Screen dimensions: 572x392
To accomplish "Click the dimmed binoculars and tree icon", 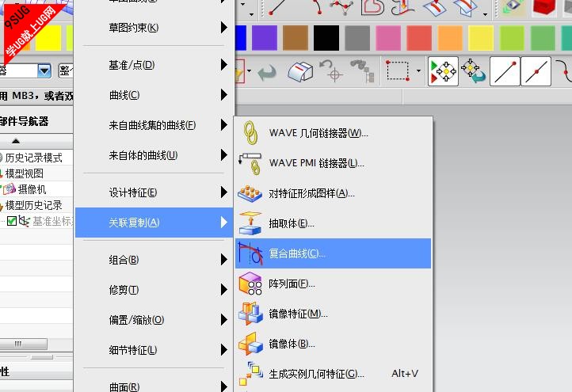I will click(x=363, y=70).
